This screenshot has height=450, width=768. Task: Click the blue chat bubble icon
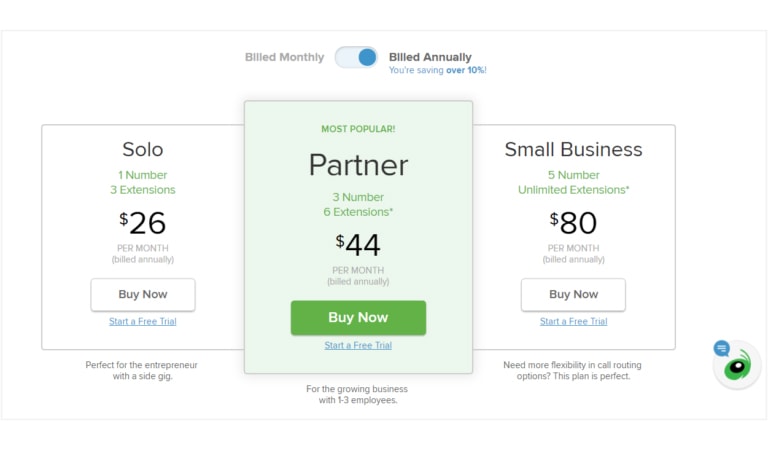[x=721, y=349]
